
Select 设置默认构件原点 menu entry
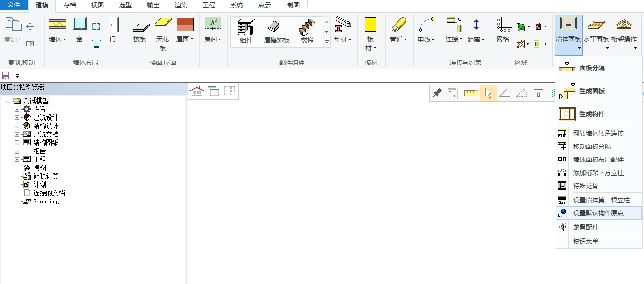(599, 213)
